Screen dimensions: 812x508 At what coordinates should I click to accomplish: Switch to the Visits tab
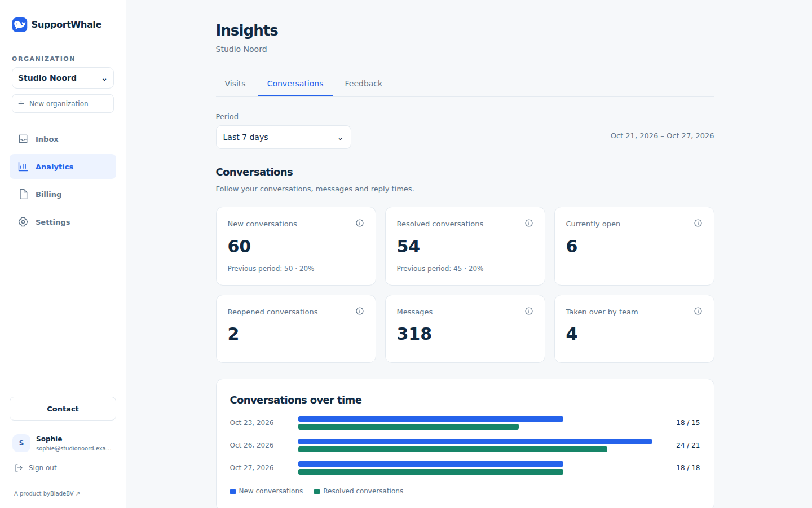point(235,84)
